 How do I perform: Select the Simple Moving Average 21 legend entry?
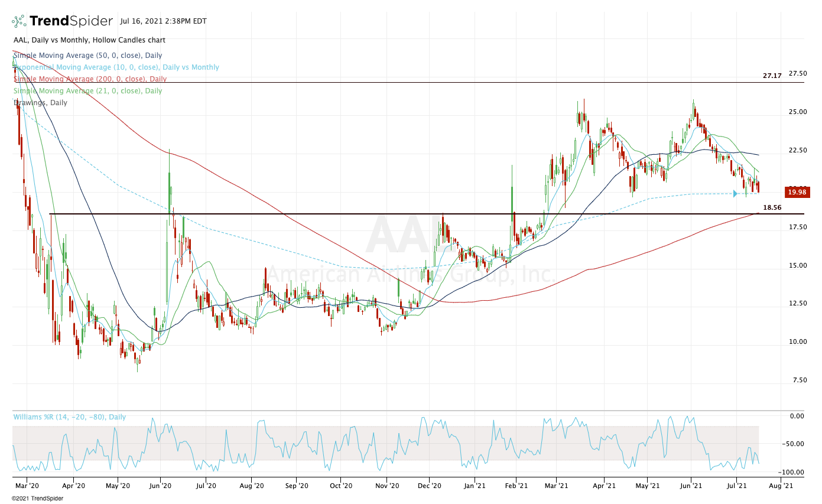87,91
